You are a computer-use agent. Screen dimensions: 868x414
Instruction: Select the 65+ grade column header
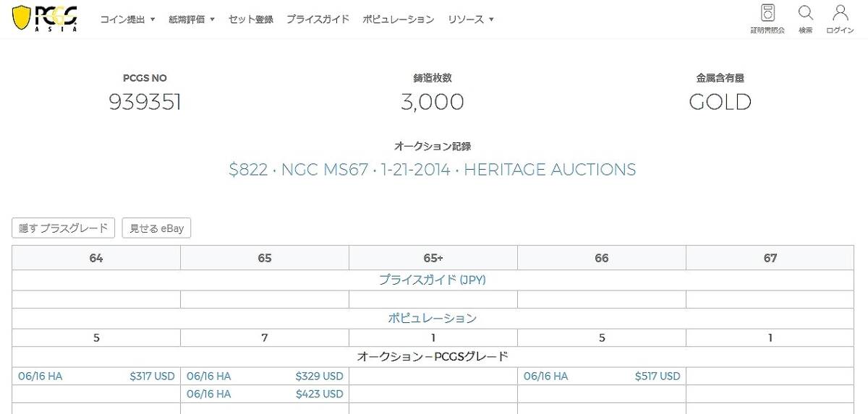[x=433, y=258]
